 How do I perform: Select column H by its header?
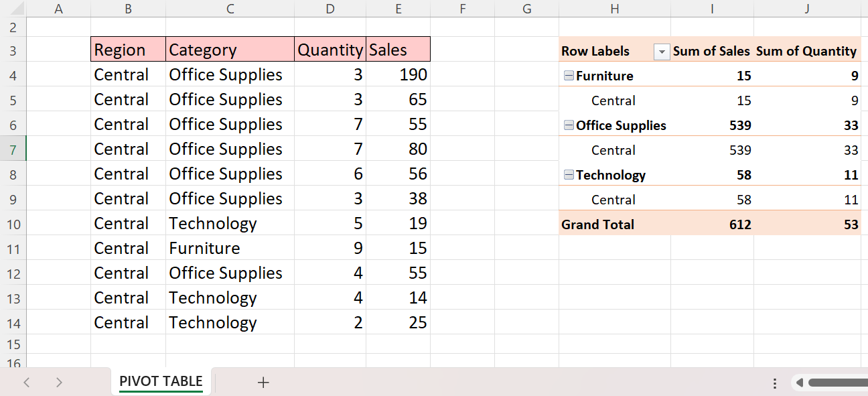pyautogui.click(x=614, y=9)
